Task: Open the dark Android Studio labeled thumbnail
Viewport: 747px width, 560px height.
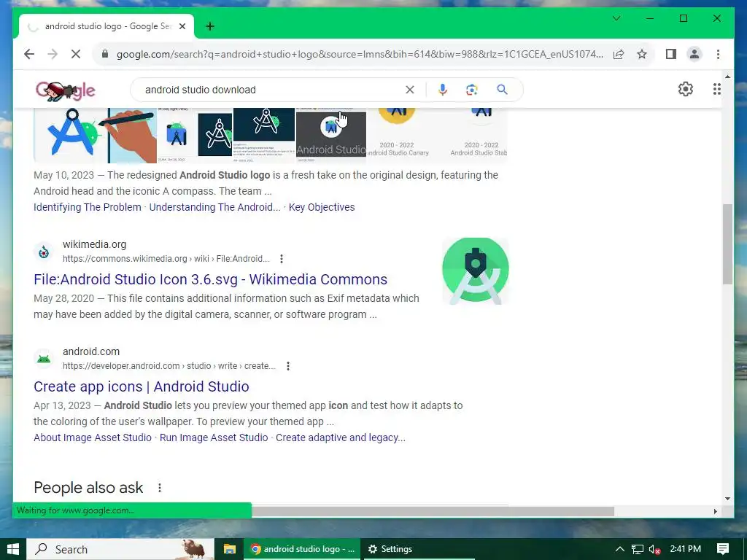Action: (x=331, y=134)
